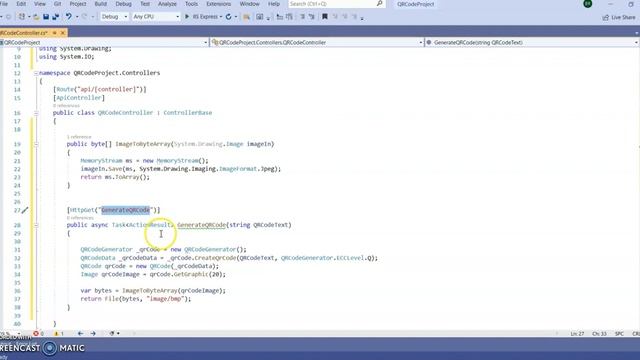Start debugging with green play arrow
The width and height of the screenshot is (640, 360).
[187, 17]
